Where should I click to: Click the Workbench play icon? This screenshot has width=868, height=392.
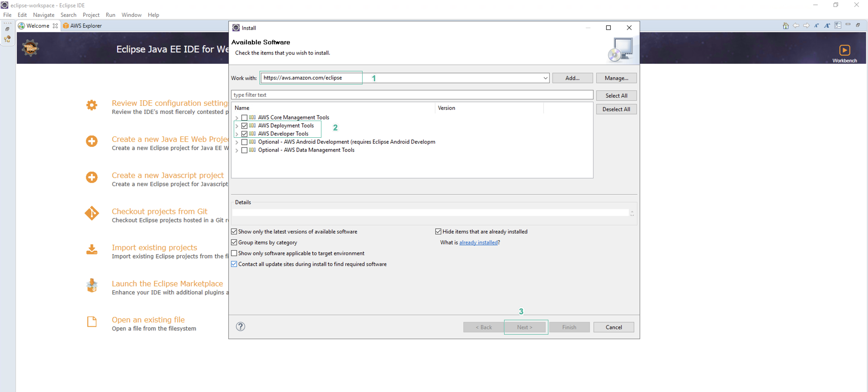pyautogui.click(x=844, y=50)
